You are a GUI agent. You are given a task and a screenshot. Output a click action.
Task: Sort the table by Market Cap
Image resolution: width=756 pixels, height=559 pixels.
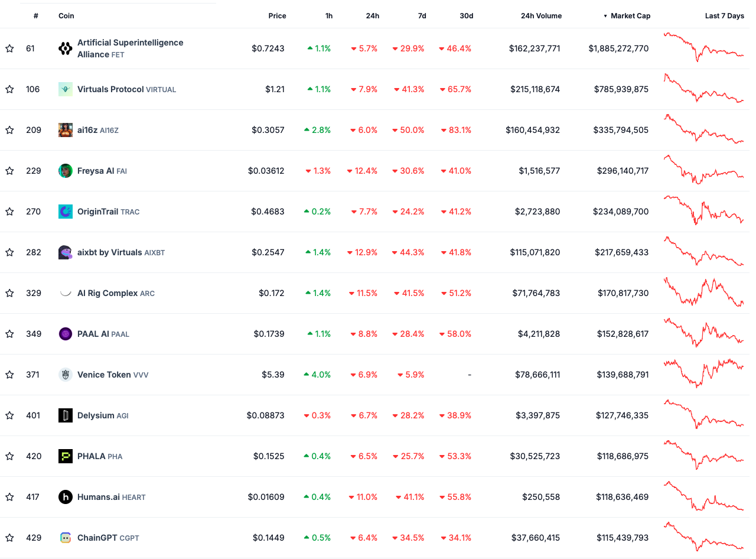(630, 16)
